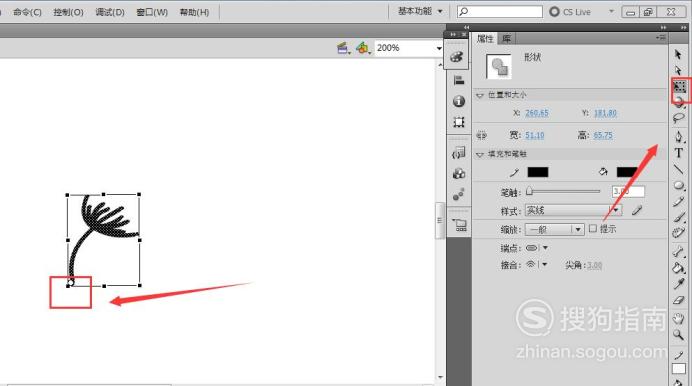The height and width of the screenshot is (386, 692).
Task: Open the Align panel icon
Action: coord(459,80)
